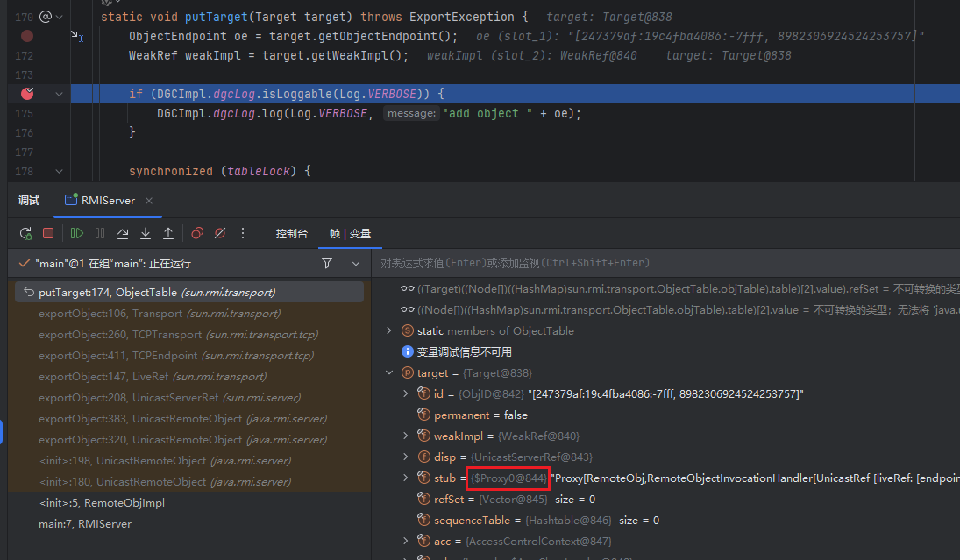This screenshot has width=960, height=560.
Task: Click the Step Over button
Action: (123, 233)
